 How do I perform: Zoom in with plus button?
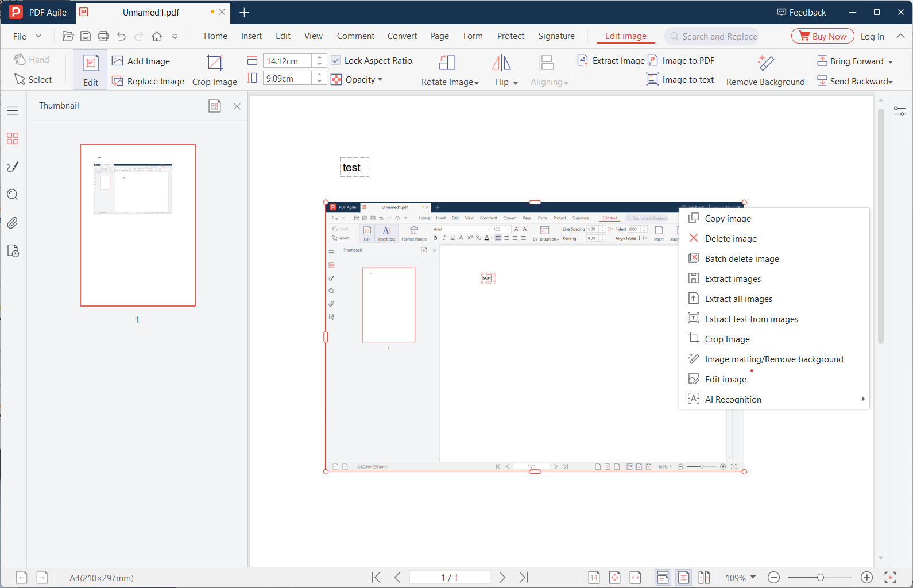tap(867, 577)
